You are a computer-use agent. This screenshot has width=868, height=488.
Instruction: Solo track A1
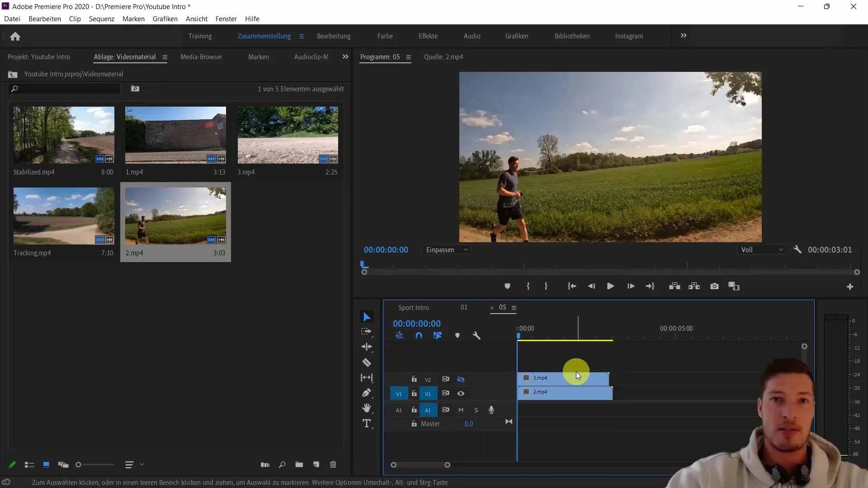point(476,410)
